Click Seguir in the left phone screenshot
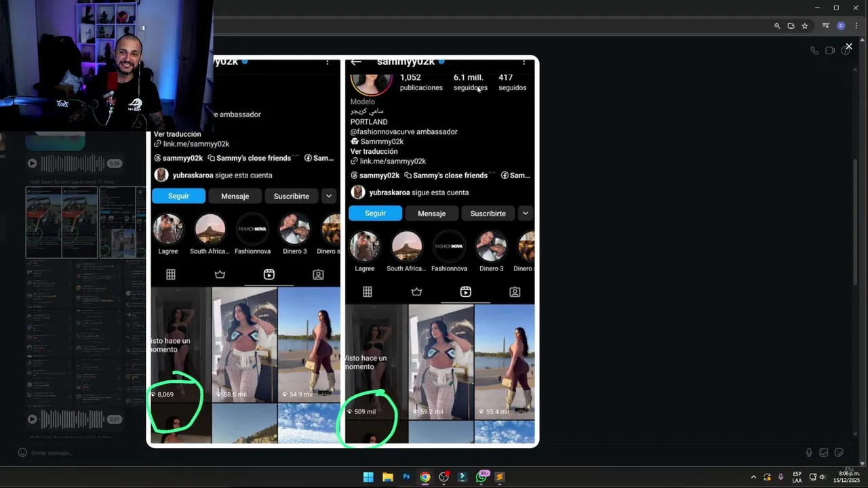This screenshot has width=868, height=488. click(178, 196)
